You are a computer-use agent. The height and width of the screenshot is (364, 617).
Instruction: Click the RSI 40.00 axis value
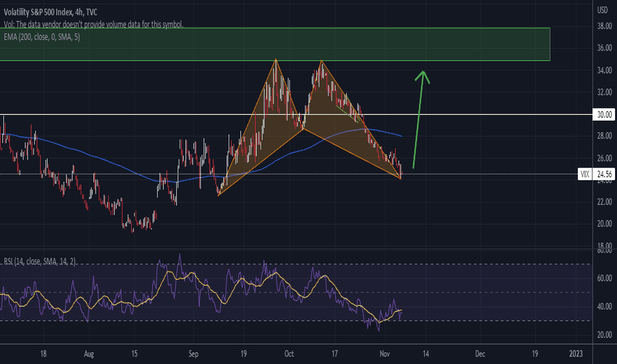[604, 306]
